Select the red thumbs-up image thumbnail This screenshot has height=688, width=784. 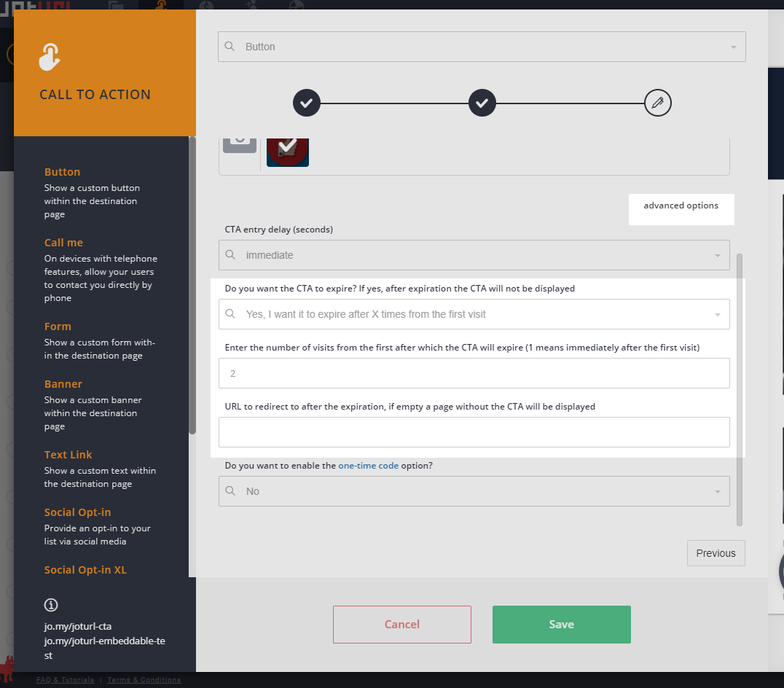[x=288, y=151]
